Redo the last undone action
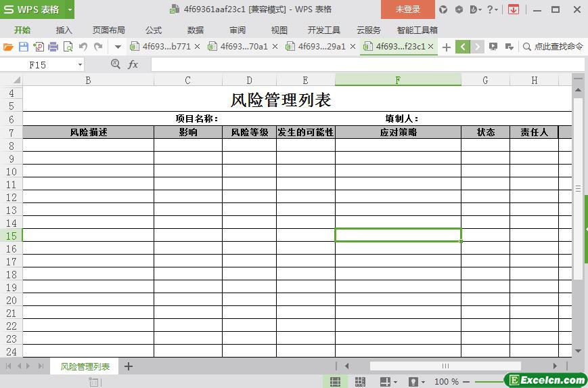588x388 pixels. click(98, 47)
